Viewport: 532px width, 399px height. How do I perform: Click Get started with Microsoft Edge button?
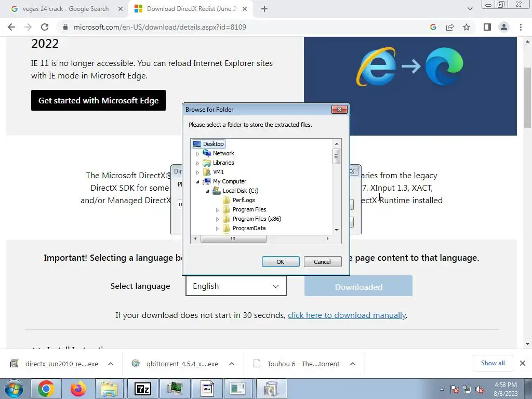(98, 100)
